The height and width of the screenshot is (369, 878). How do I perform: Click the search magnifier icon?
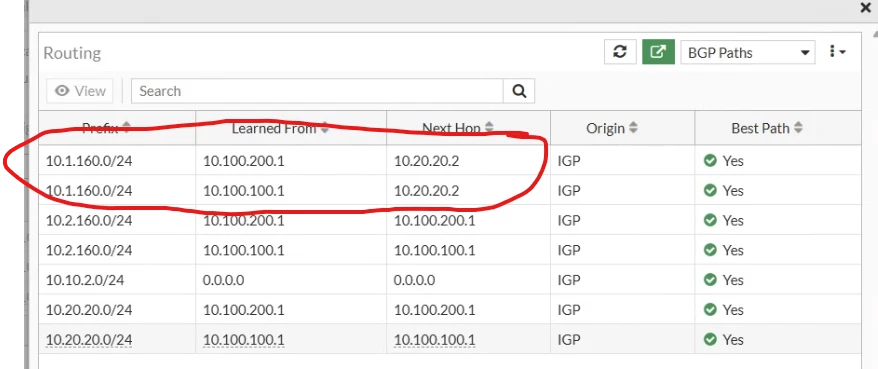(x=519, y=91)
